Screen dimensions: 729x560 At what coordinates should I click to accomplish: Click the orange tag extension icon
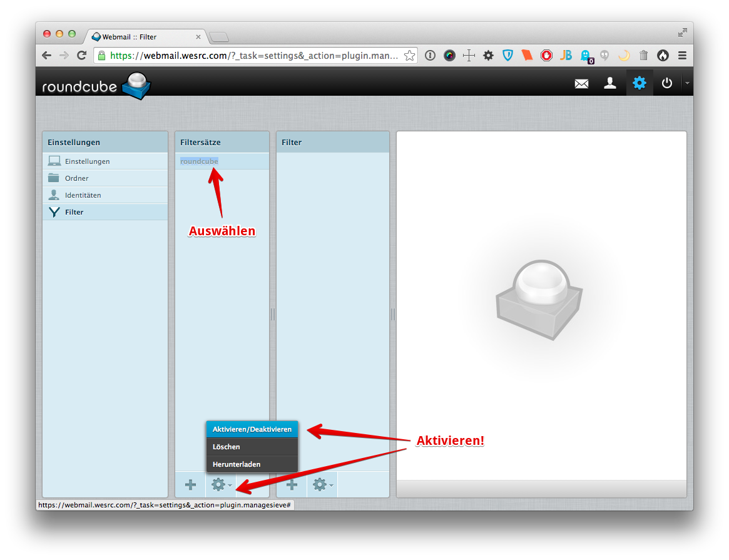click(527, 56)
